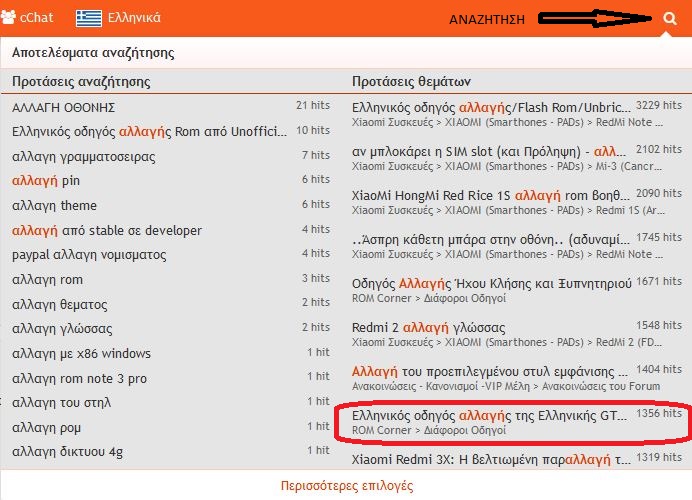Click 'Περισσότερες επιλογές' for more options

(345, 486)
